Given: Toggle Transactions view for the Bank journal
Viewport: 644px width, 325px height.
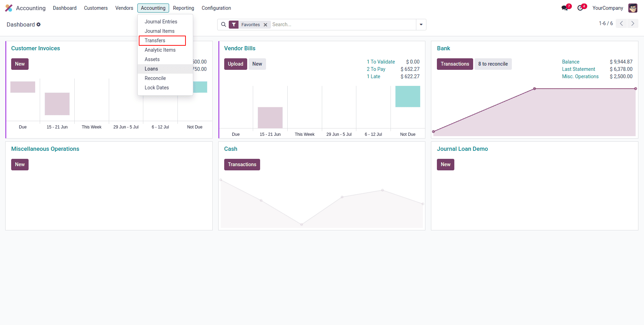Looking at the screenshot, I should tap(455, 64).
